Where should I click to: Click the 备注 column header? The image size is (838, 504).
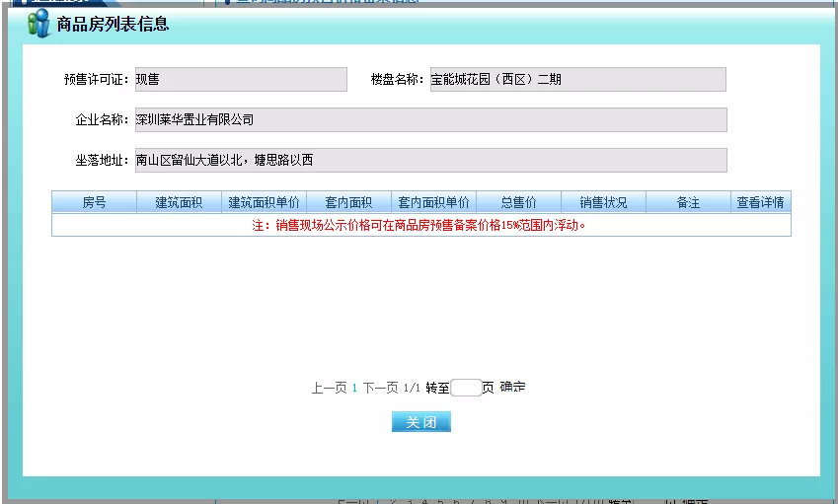pos(688,203)
